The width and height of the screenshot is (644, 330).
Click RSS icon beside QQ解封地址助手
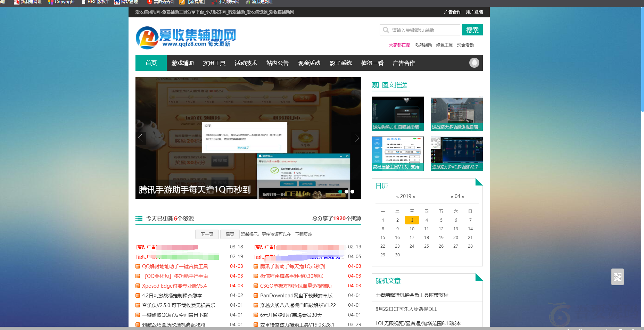(138, 266)
